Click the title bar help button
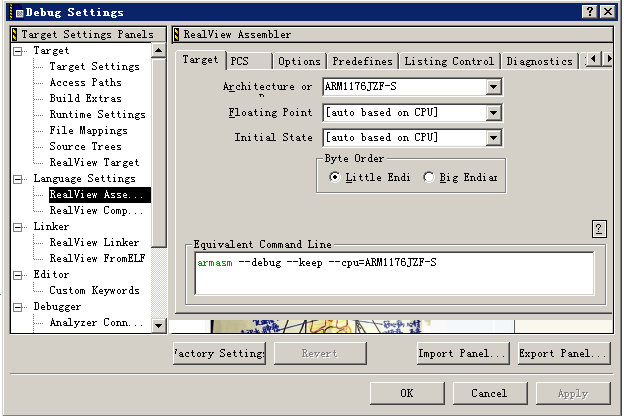This screenshot has height=416, width=624. point(590,12)
